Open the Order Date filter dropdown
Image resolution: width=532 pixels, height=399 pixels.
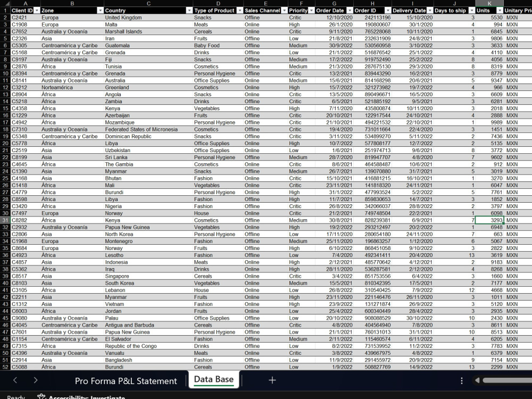pyautogui.click(x=350, y=11)
